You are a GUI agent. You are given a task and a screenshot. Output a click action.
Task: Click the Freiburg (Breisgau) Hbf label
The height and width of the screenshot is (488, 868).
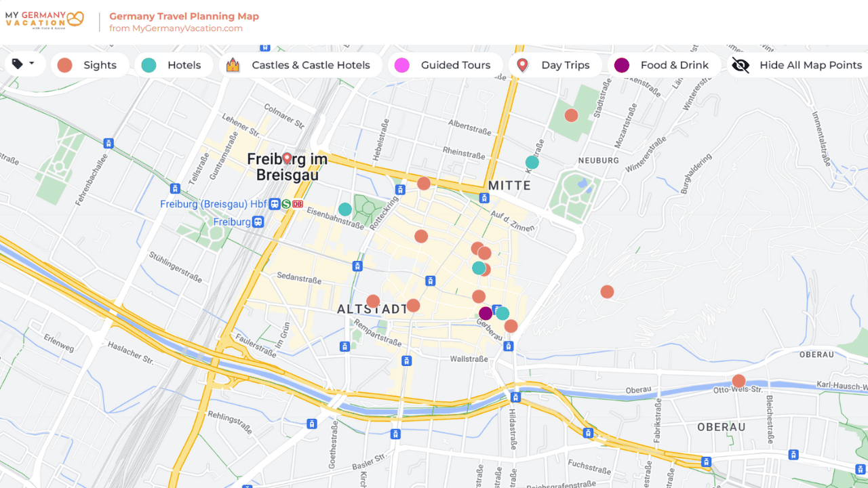click(213, 204)
